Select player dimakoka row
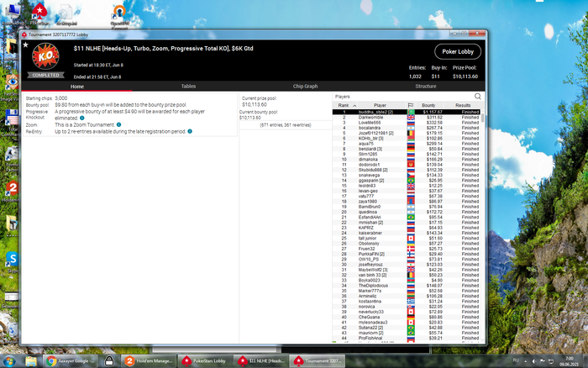 point(406,160)
